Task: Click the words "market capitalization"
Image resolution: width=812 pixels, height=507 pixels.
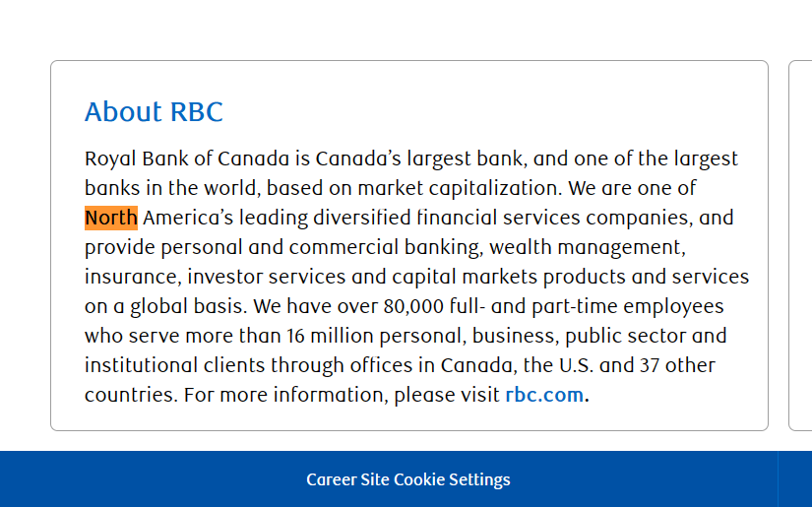Action: 460,188
